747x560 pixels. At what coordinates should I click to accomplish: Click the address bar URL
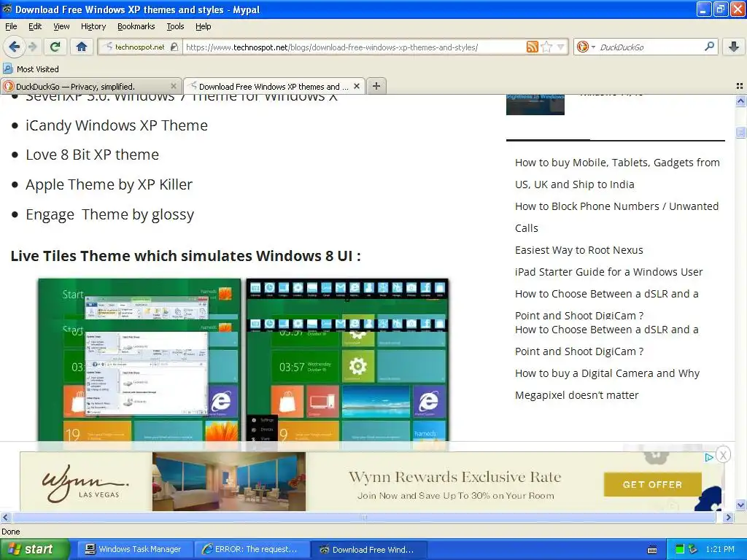click(x=332, y=47)
